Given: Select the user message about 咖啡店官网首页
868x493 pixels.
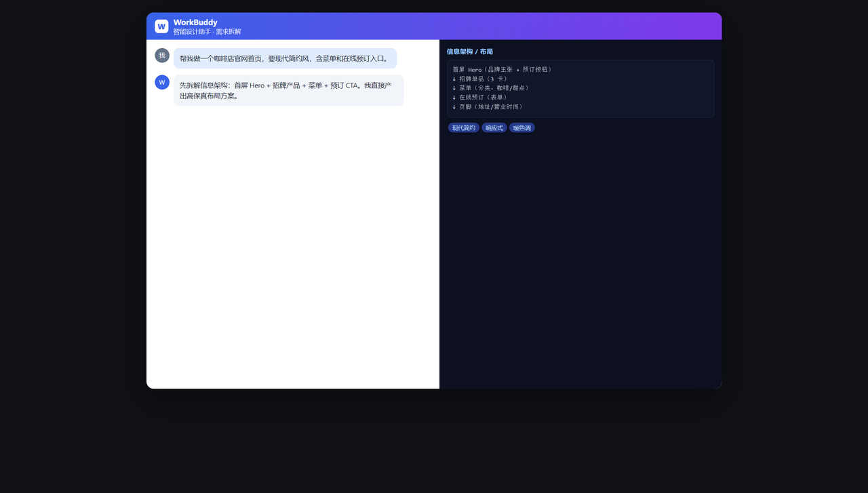Looking at the screenshot, I should tap(285, 58).
